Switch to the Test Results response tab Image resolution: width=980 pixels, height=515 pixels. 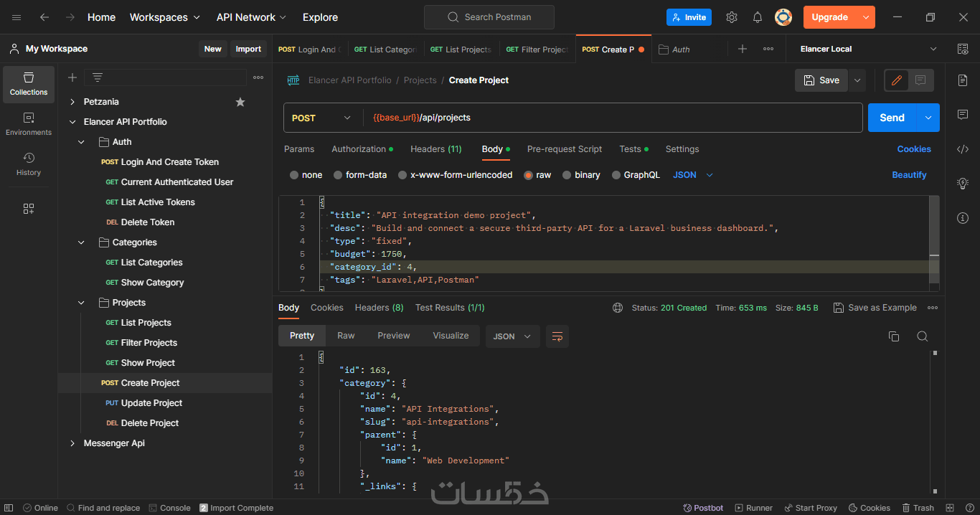click(450, 308)
